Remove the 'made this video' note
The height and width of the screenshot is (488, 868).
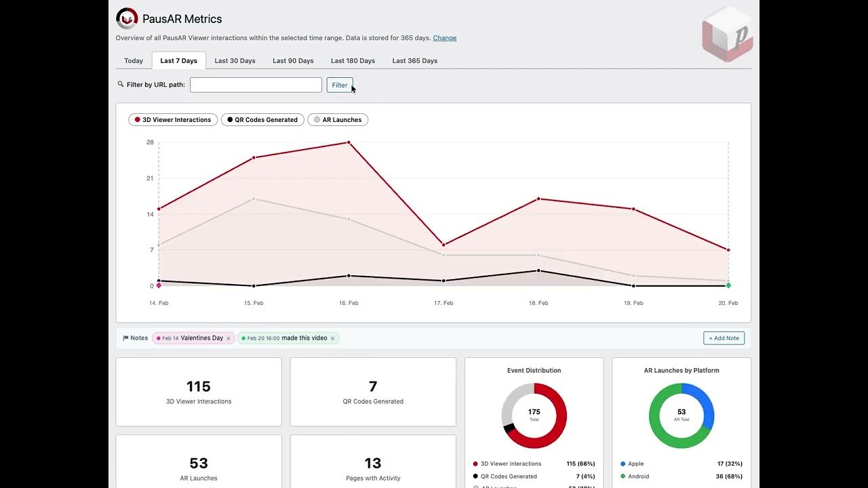332,338
